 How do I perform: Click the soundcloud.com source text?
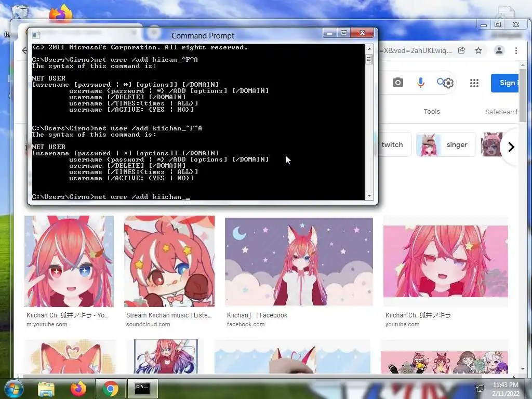[148, 324]
